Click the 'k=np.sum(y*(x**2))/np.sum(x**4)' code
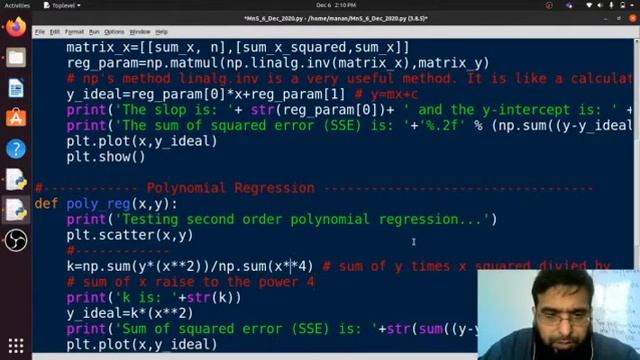 pos(190,267)
